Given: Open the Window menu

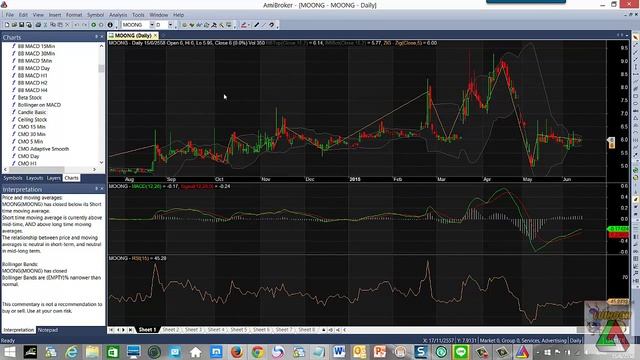Looking at the screenshot, I should (159, 15).
